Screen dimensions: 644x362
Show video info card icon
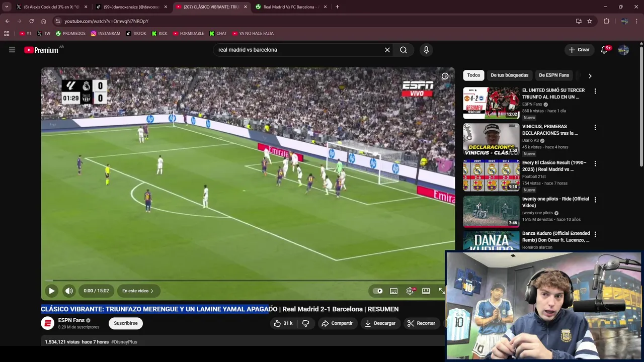coord(445,76)
